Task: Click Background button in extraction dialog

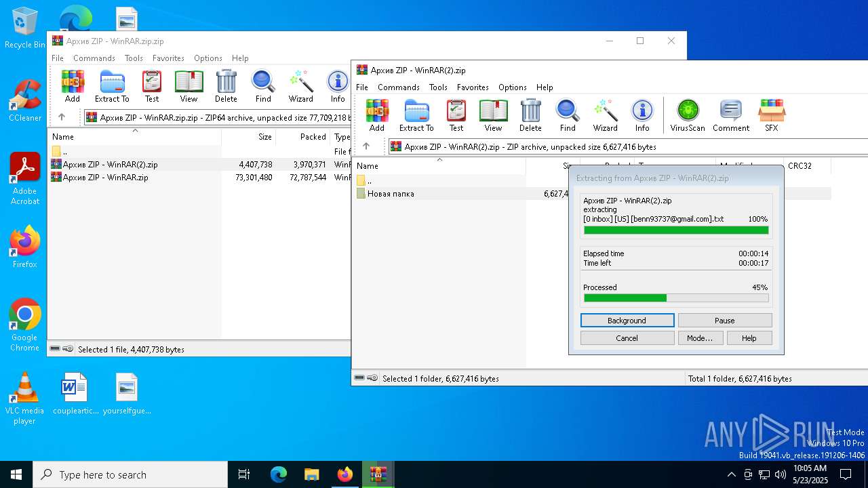Action: [627, 321]
